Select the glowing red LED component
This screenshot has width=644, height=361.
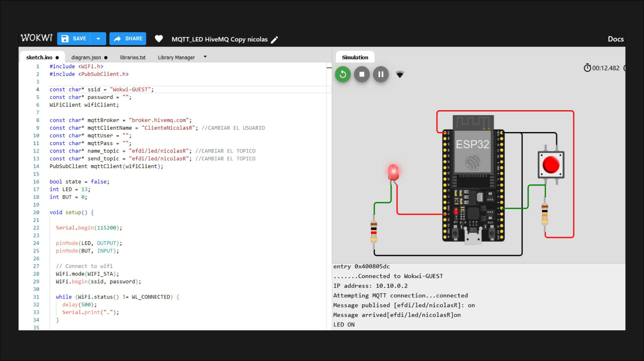(393, 172)
